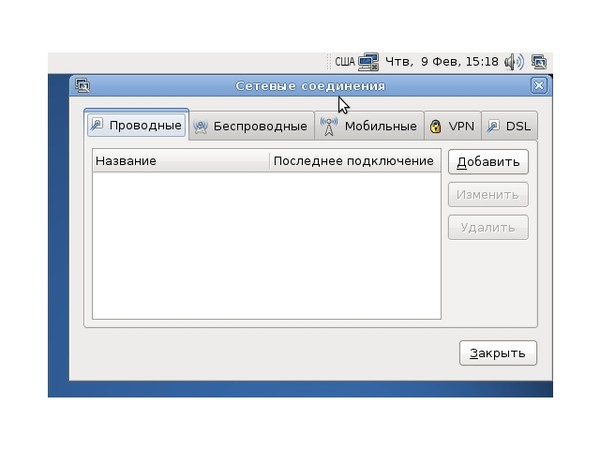Click the plug icon on DSL tab
600x450 pixels.
[493, 126]
